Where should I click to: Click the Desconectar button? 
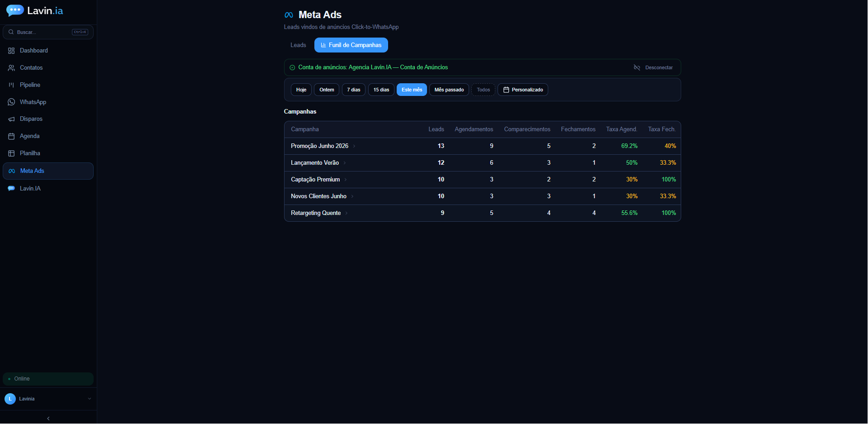[x=653, y=67]
